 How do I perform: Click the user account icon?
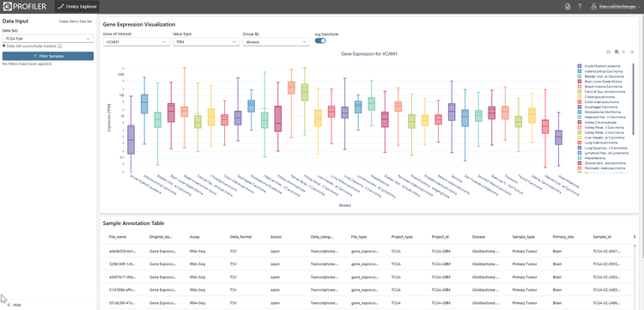[x=593, y=7]
